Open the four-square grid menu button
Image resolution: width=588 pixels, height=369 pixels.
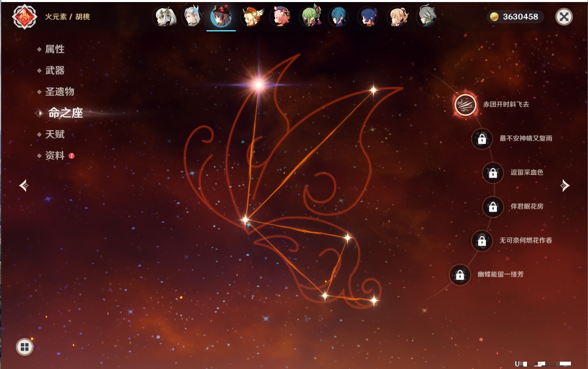click(x=24, y=347)
